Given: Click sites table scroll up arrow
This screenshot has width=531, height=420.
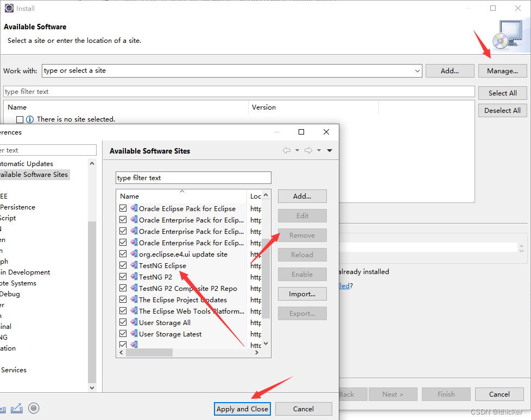Looking at the screenshot, I should [x=266, y=195].
